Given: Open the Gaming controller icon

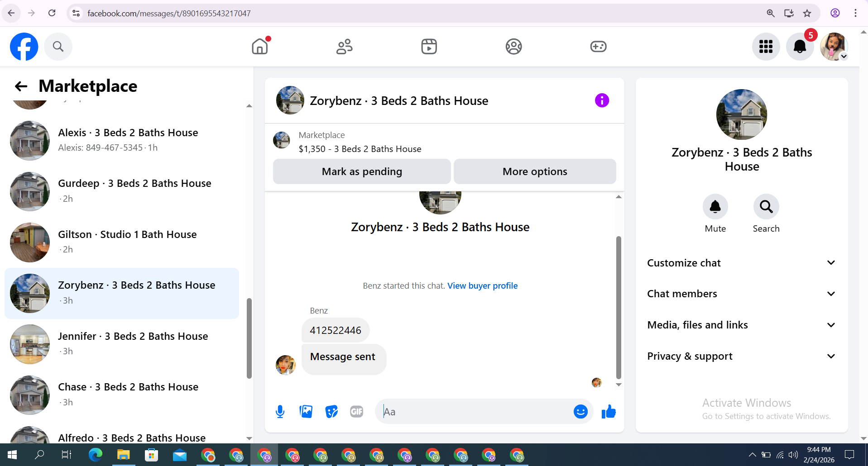Looking at the screenshot, I should 598,47.
